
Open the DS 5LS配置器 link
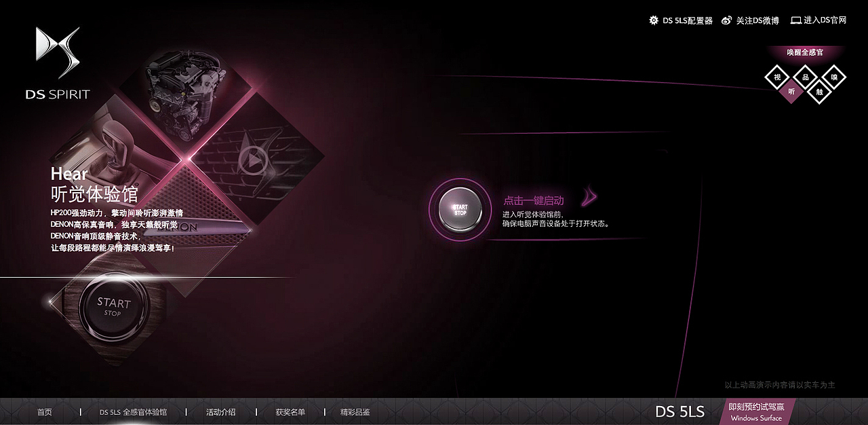(x=688, y=20)
